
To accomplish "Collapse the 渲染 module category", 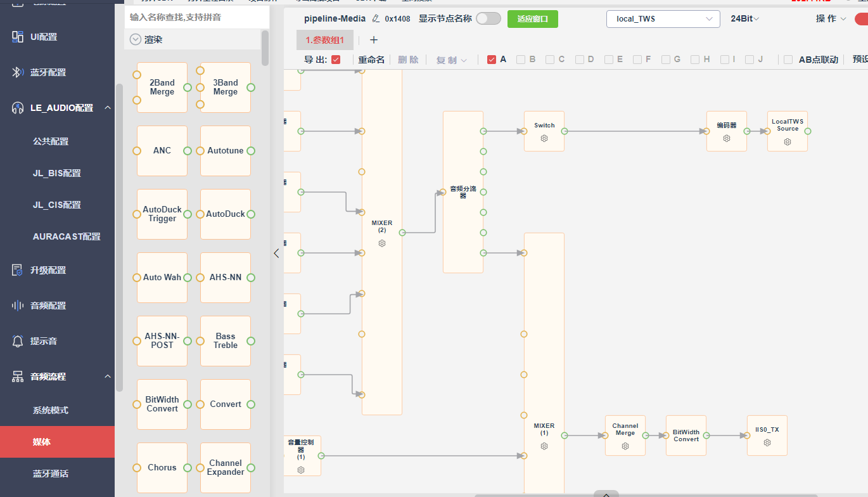I will pyautogui.click(x=135, y=39).
